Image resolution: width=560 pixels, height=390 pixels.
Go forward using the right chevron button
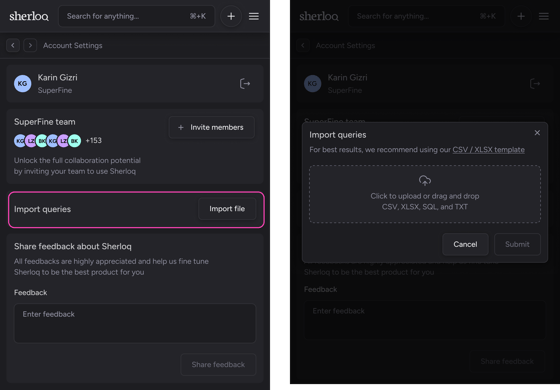30,45
